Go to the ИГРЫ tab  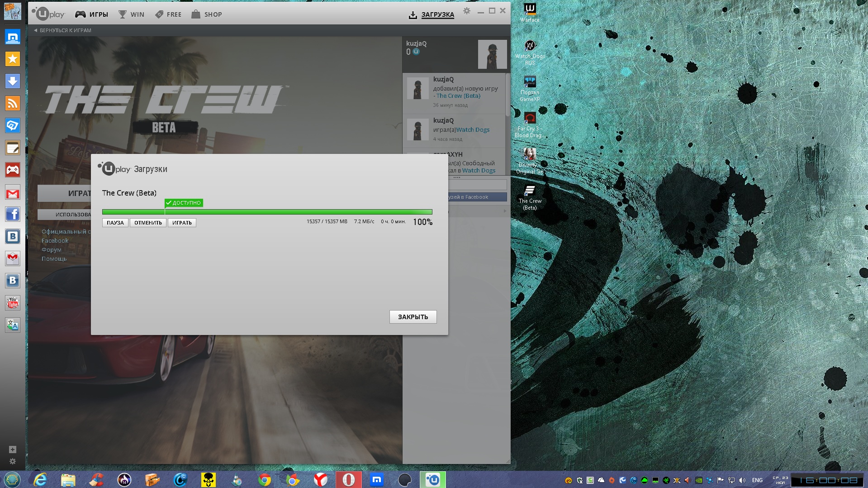(92, 14)
